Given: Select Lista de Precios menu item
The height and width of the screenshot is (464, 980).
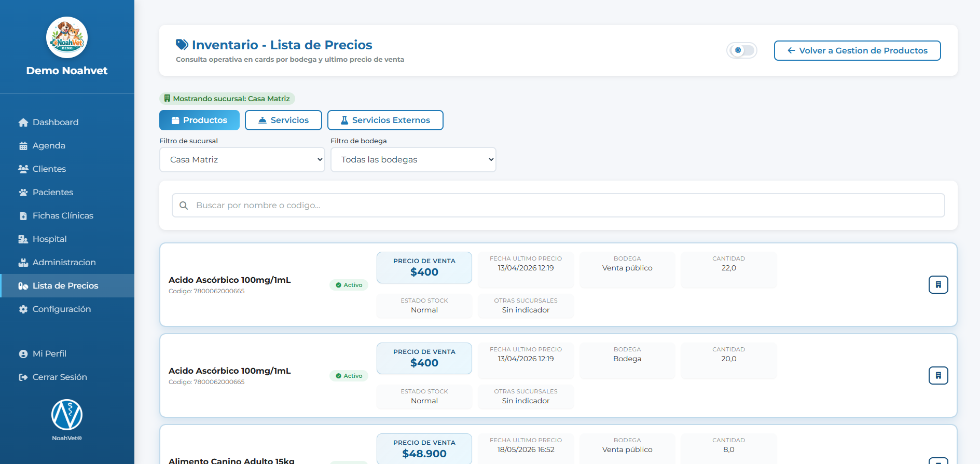Looking at the screenshot, I should (x=67, y=286).
